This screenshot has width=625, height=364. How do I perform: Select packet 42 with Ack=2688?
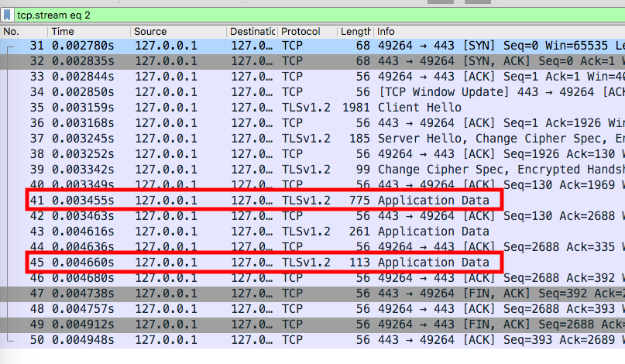coord(313,216)
